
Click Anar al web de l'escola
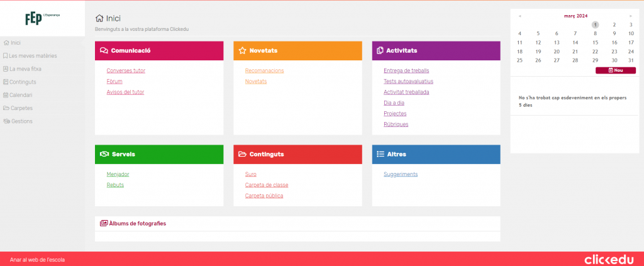[x=37, y=260]
